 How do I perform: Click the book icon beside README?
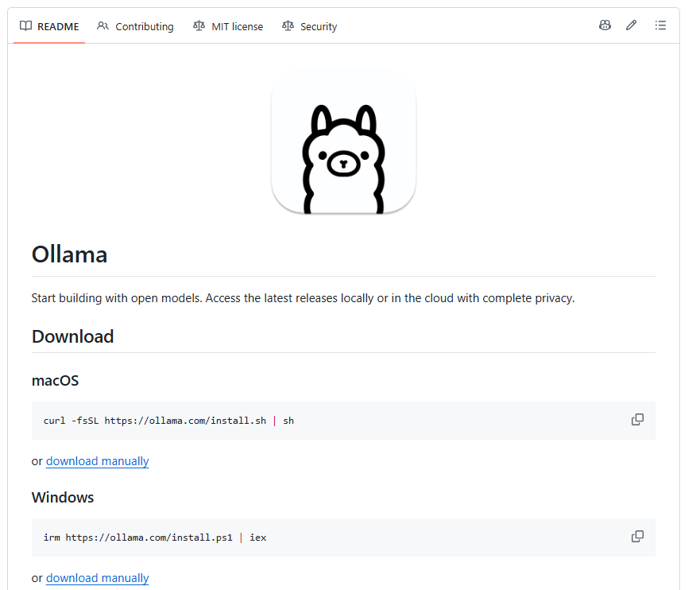[26, 26]
